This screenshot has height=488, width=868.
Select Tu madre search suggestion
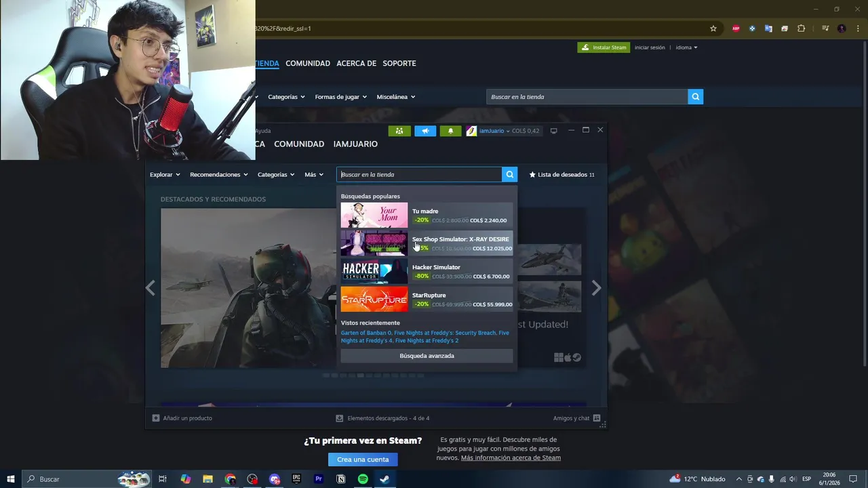coord(427,216)
